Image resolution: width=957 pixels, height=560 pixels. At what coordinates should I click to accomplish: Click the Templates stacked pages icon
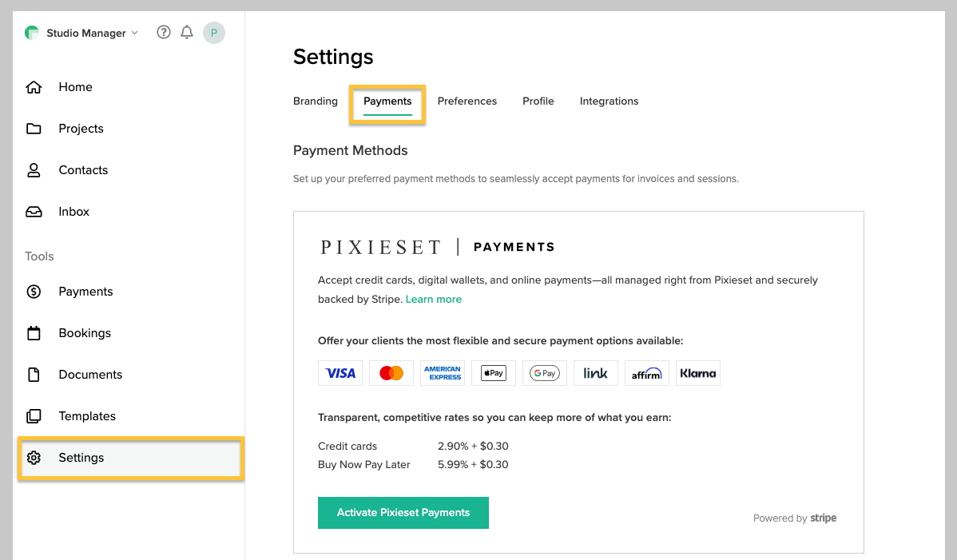34,416
